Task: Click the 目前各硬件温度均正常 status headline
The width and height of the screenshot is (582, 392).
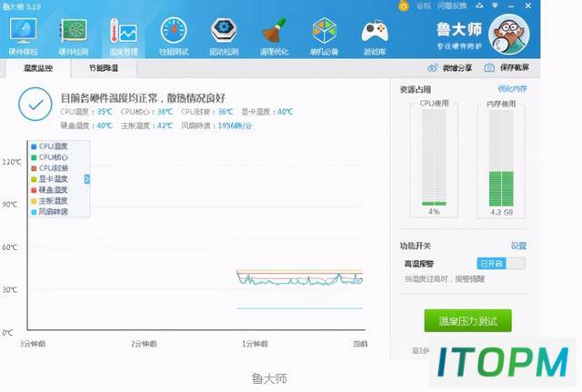Action: 143,98
